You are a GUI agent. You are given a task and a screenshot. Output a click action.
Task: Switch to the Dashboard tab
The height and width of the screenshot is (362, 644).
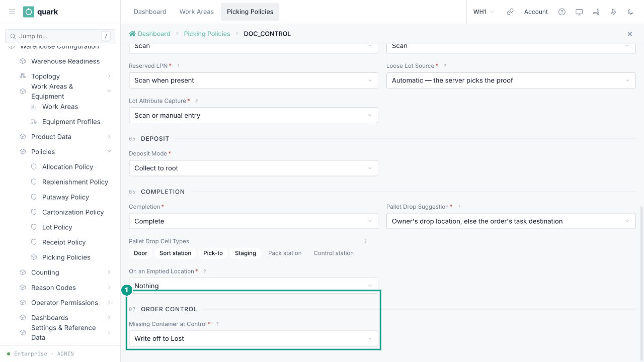tap(150, 12)
